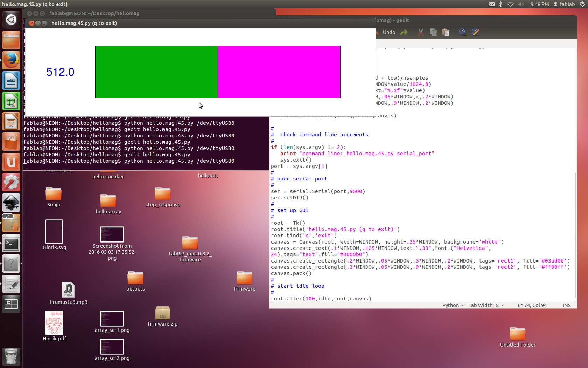This screenshot has height=368, width=588.
Task: Open the Python language dropdown in statusbar
Action: coord(453,305)
